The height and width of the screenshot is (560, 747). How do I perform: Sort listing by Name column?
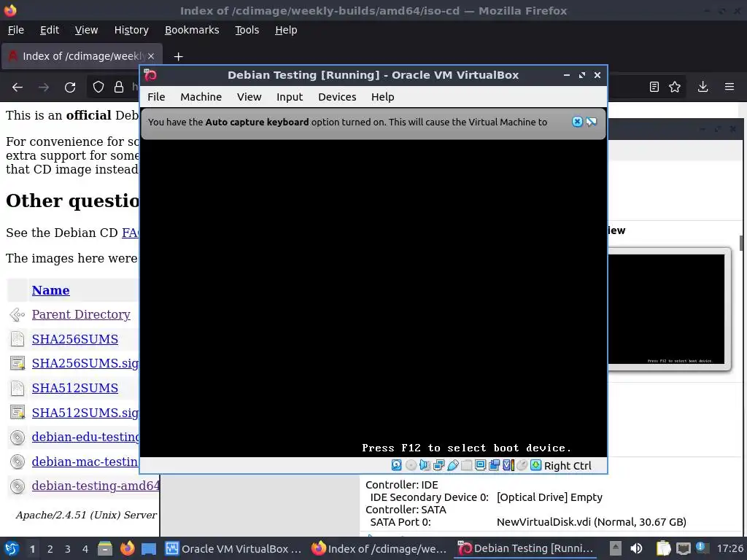[50, 290]
